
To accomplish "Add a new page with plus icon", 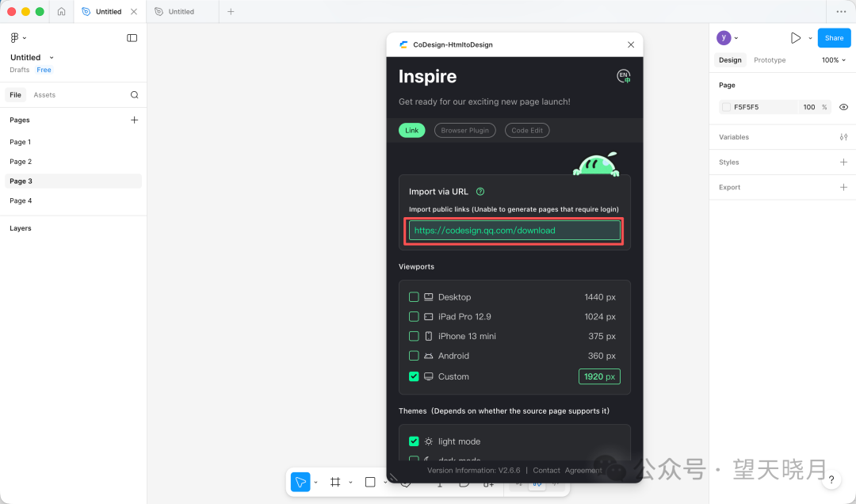I will click(x=134, y=120).
